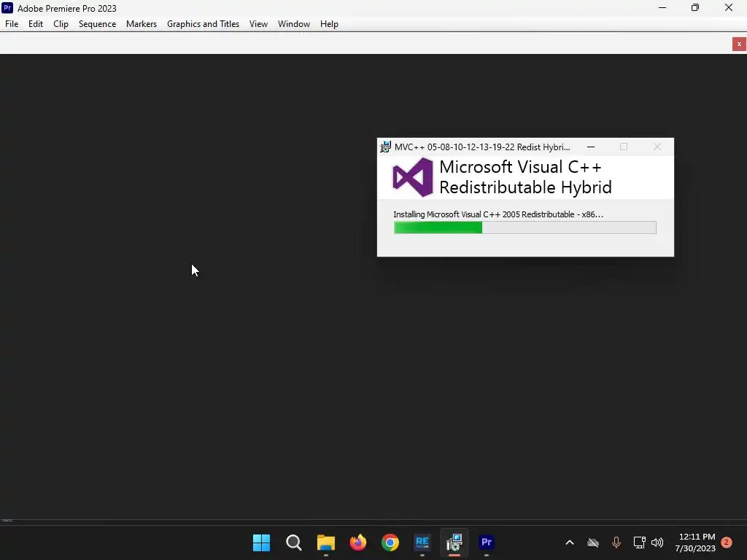Image resolution: width=747 pixels, height=560 pixels.
Task: Open the Clip menu
Action: 61,24
